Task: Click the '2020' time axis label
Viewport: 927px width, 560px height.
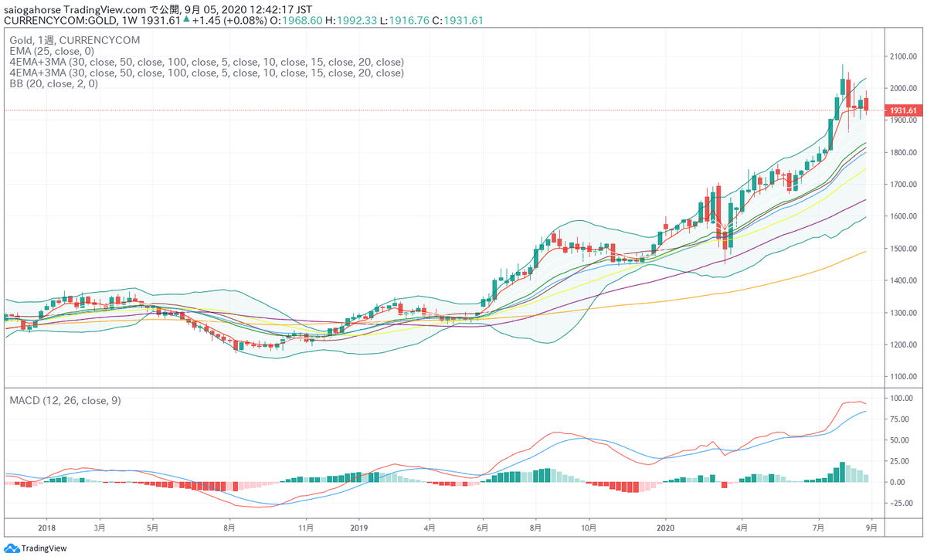Action: point(664,529)
